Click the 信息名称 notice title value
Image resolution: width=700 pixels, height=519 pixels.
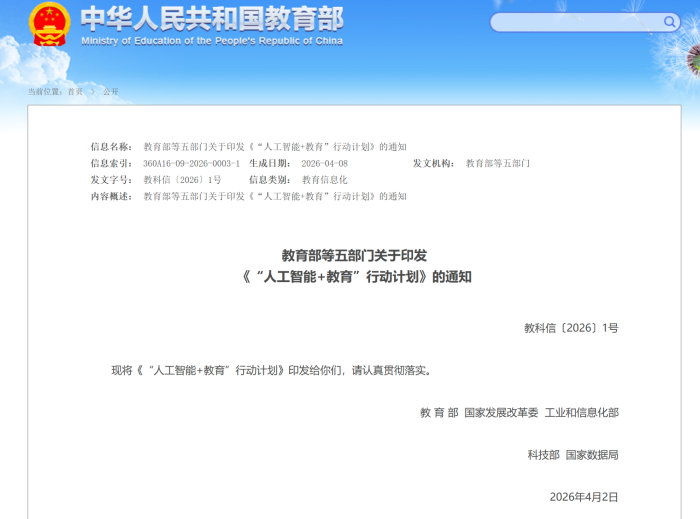(275, 147)
